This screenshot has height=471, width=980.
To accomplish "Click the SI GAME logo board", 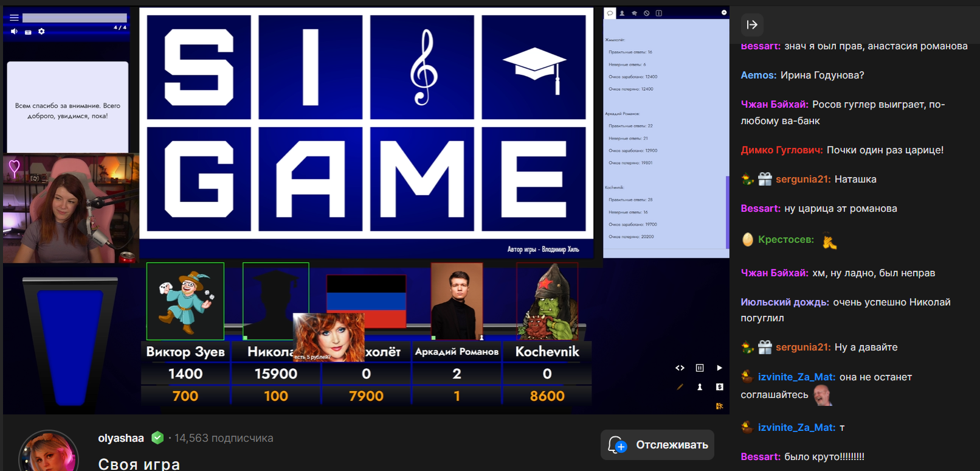I will tap(367, 123).
